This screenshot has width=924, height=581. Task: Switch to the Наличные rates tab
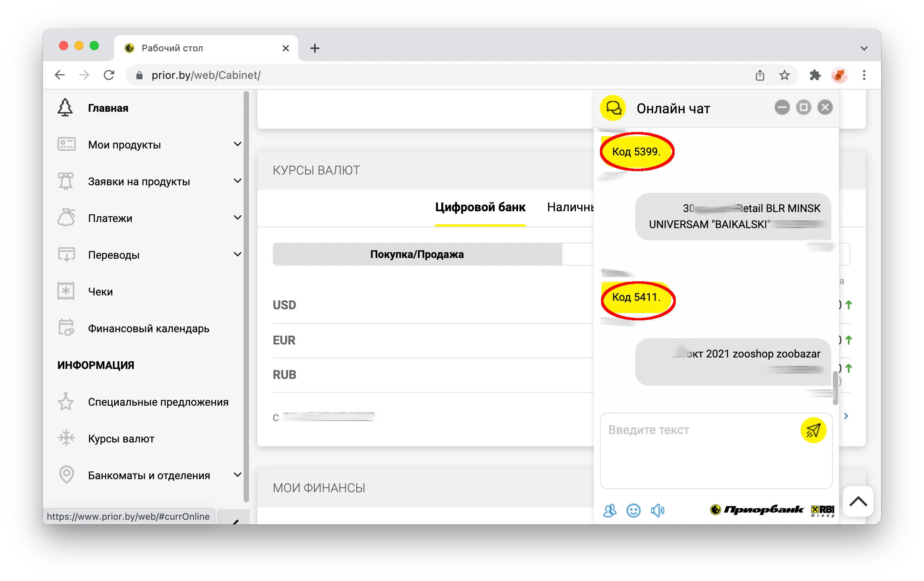[570, 207]
